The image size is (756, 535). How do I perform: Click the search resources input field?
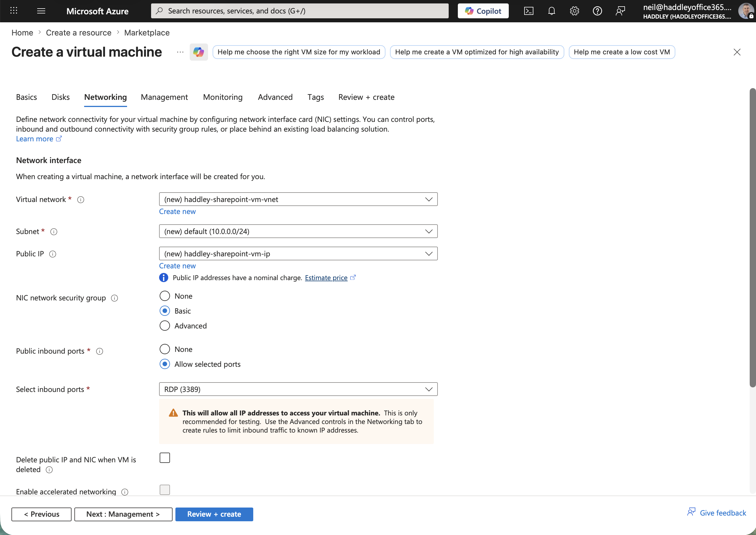300,11
